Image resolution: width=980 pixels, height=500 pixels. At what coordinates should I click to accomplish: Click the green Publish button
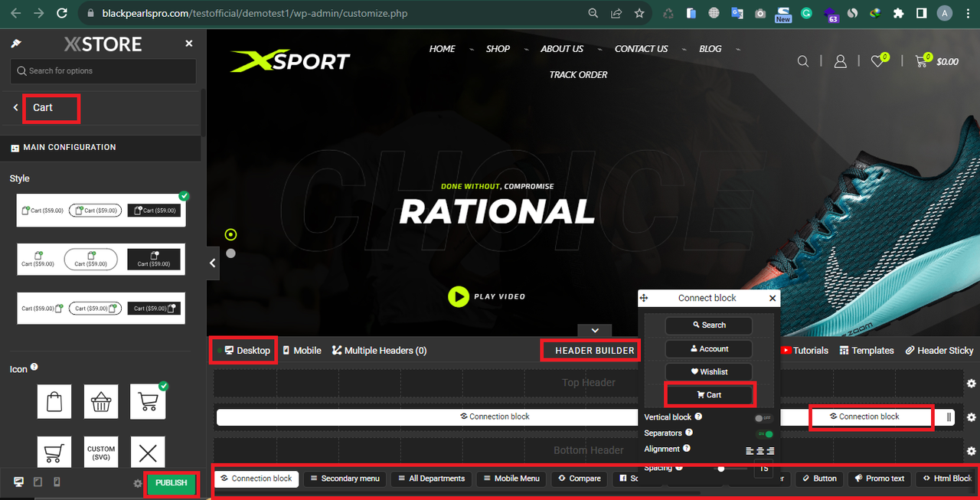tap(171, 483)
